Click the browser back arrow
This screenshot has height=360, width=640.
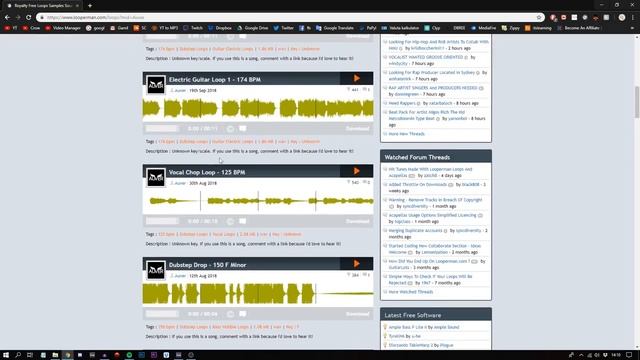(x=7, y=18)
